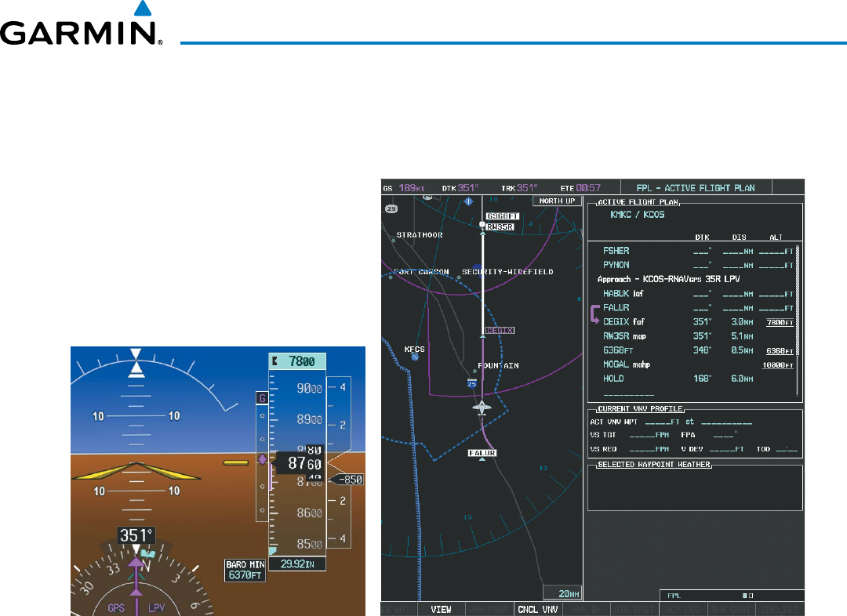Click the cyan heading bug on the HSI
The height and width of the screenshot is (616, 847).
[x=148, y=554]
